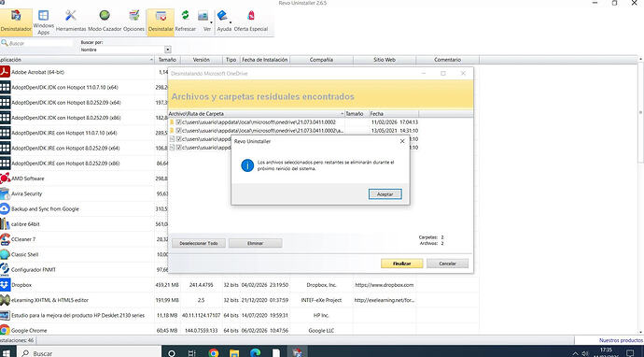Click the Desinstalar toolbar button

click(x=161, y=21)
